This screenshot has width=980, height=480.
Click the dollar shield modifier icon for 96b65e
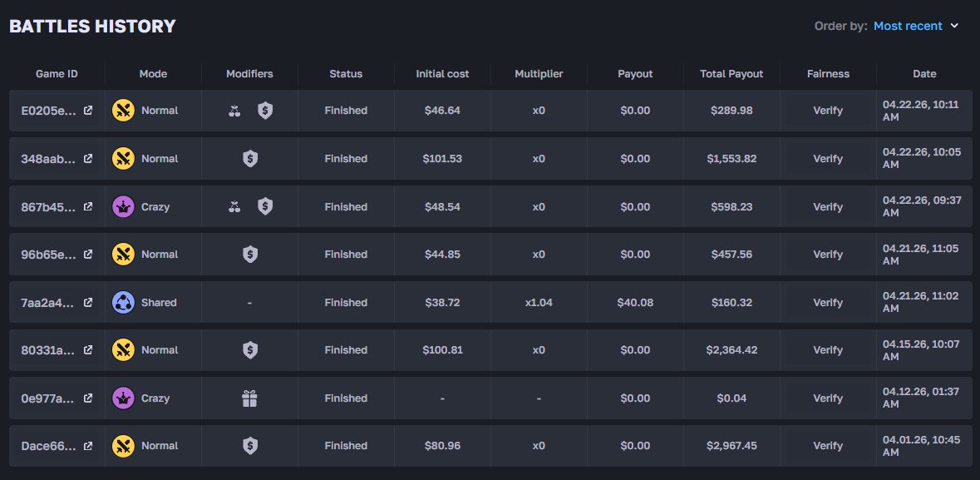250,254
